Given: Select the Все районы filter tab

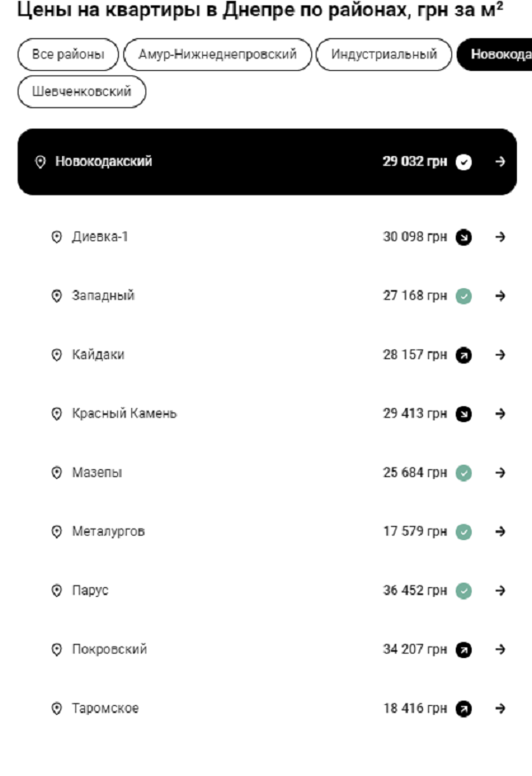Looking at the screenshot, I should (68, 55).
